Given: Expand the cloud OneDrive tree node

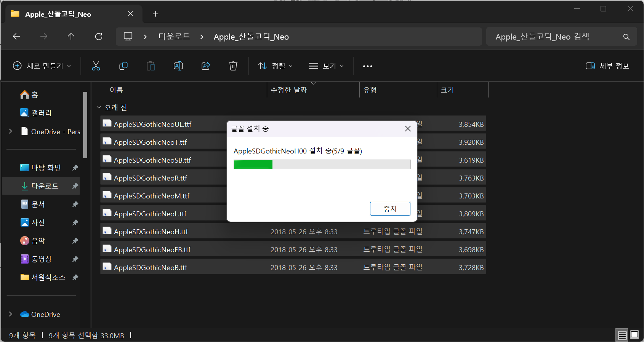Looking at the screenshot, I should 11,314.
